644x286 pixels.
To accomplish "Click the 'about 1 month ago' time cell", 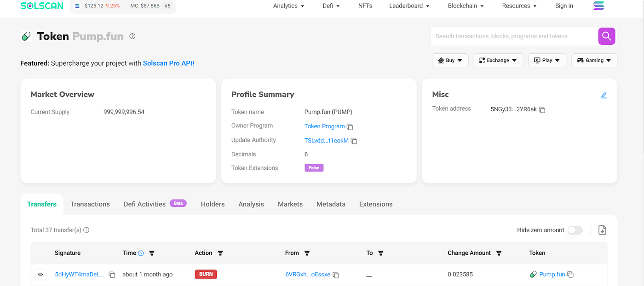I will 148,275.
